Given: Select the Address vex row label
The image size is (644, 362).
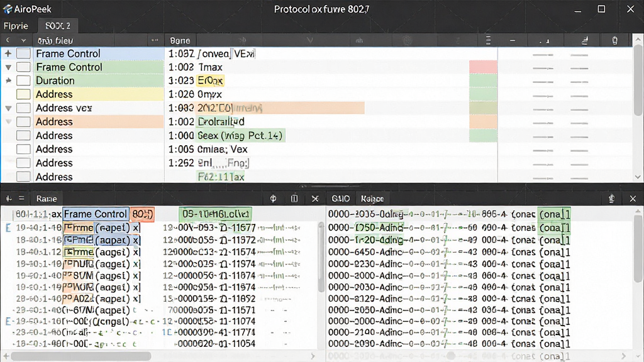Looking at the screenshot, I should (x=64, y=108).
